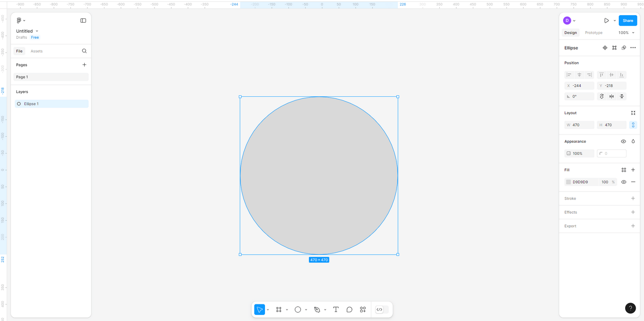Click the Create component icon

pos(605,48)
